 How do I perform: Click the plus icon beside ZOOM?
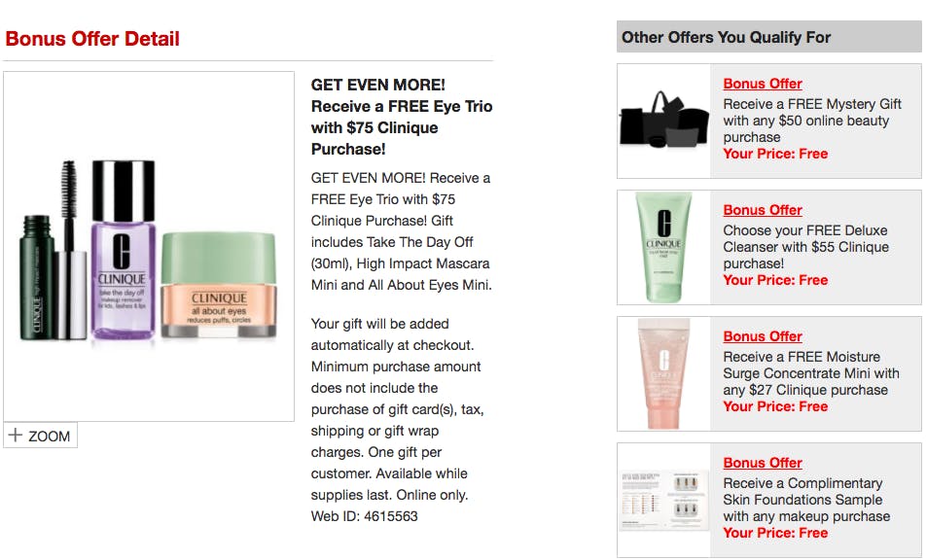tap(16, 436)
